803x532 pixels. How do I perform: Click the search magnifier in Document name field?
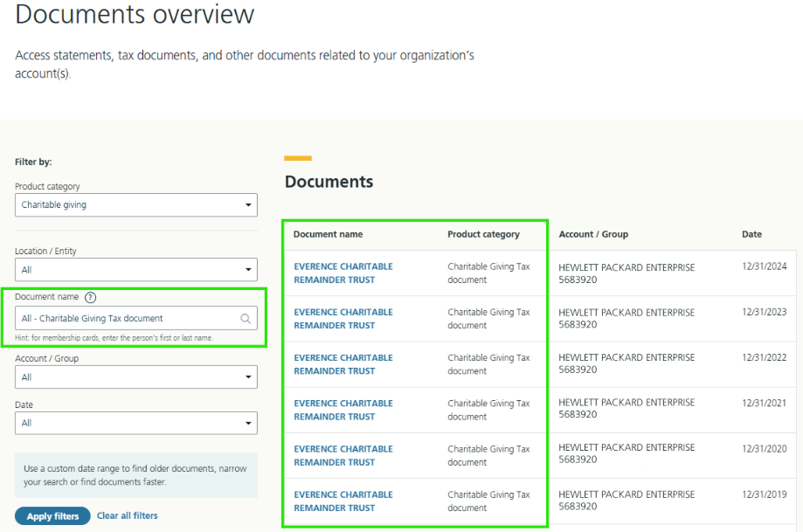(246, 319)
